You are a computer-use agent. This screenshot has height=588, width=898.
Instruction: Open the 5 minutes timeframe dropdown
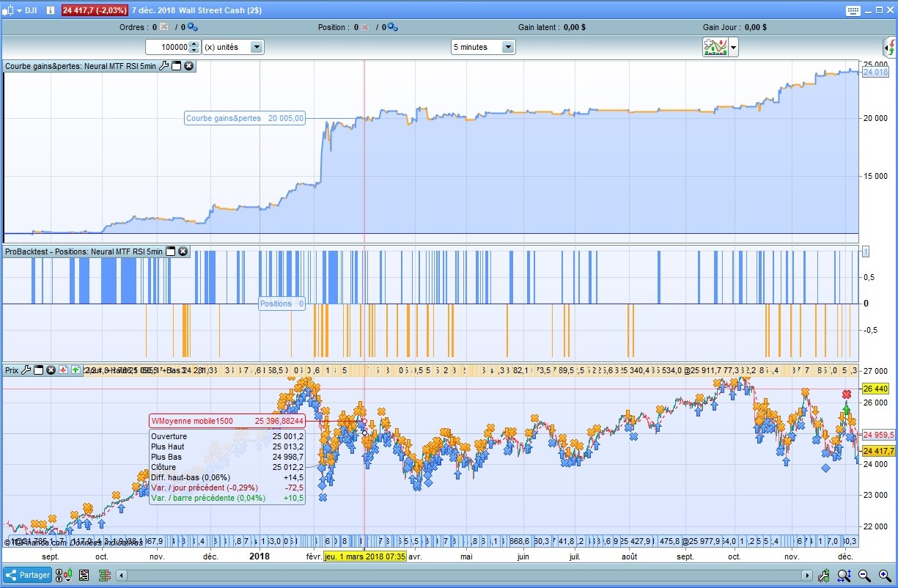pyautogui.click(x=483, y=47)
